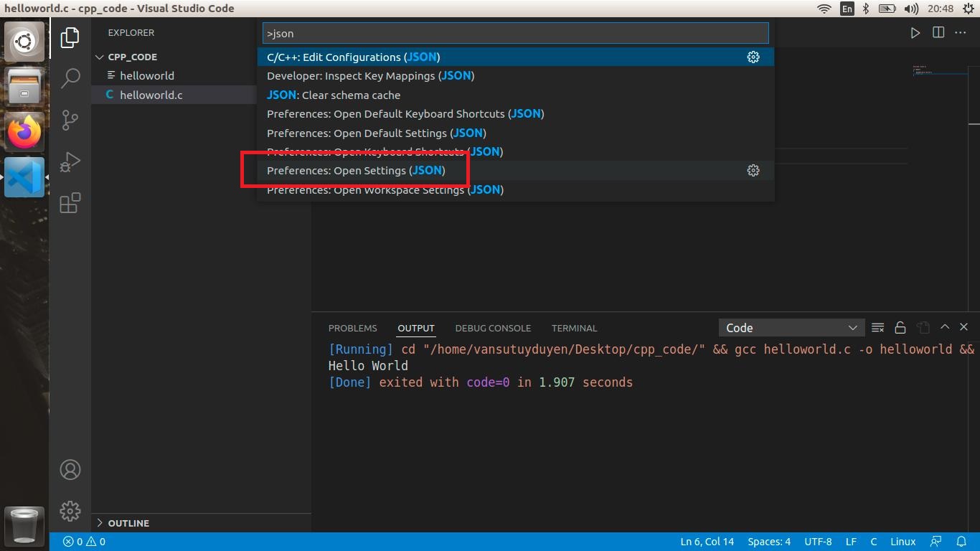
Task: Launch Firefox from the launcher
Action: (24, 132)
